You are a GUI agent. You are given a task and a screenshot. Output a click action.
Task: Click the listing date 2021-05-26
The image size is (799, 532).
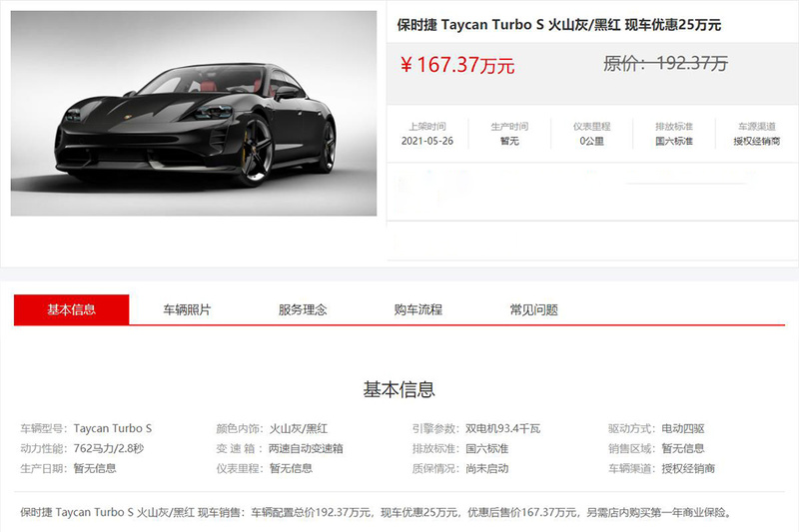coord(427,141)
